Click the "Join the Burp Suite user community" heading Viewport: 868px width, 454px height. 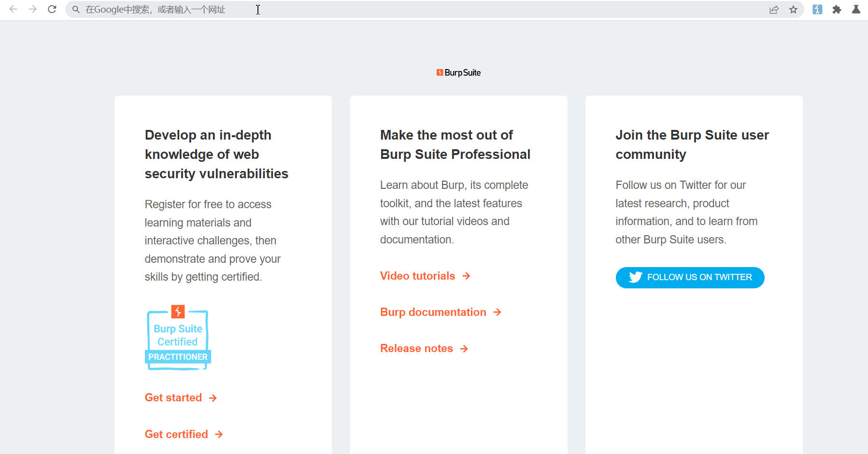pos(692,144)
